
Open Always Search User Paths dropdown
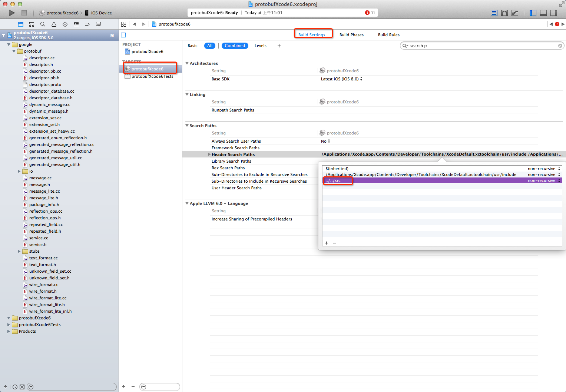[325, 141]
